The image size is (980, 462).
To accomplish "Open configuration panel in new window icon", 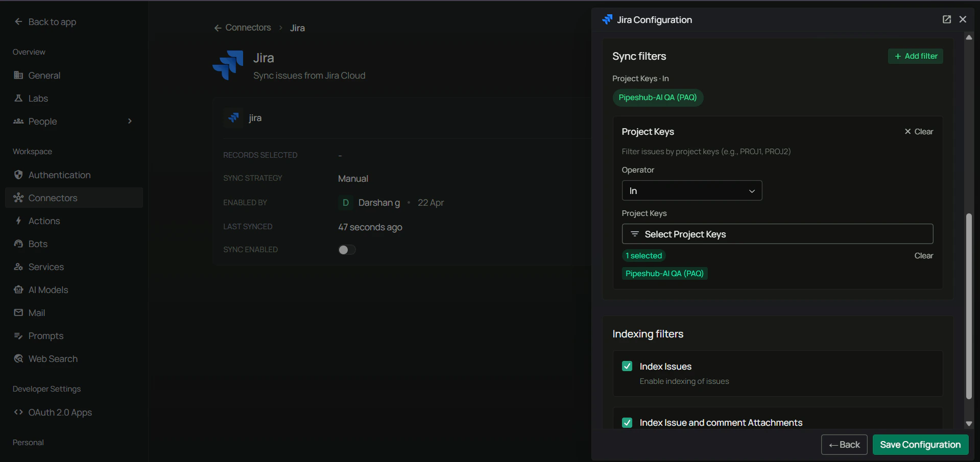I will pos(946,19).
